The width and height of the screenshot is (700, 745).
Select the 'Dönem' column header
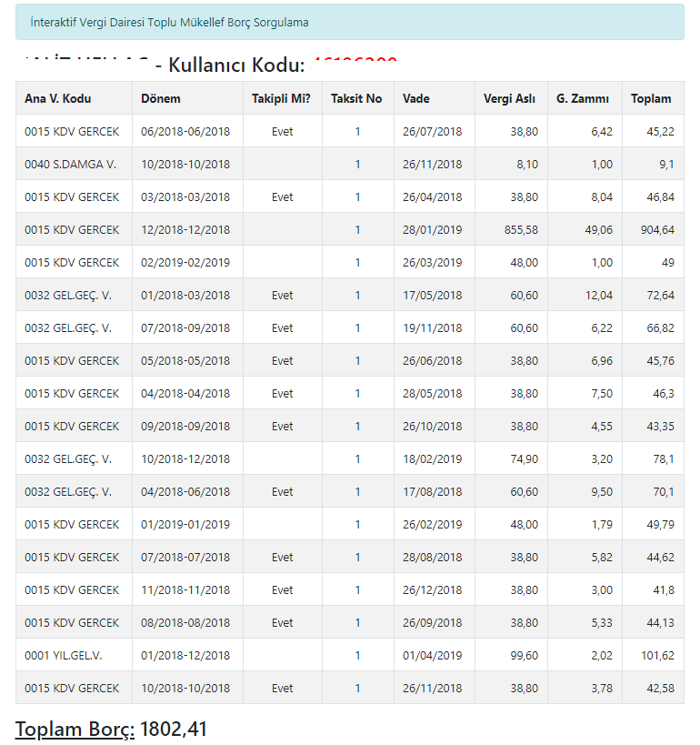[x=161, y=98]
